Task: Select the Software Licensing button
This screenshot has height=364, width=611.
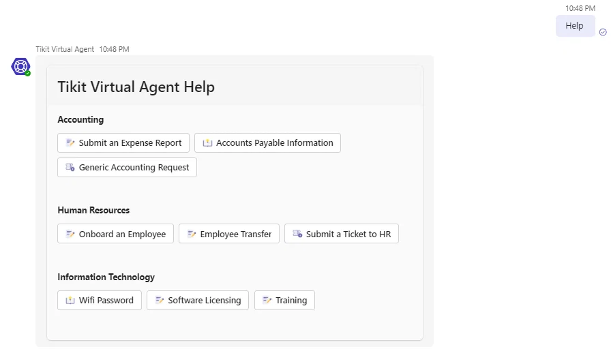Action: [x=198, y=300]
